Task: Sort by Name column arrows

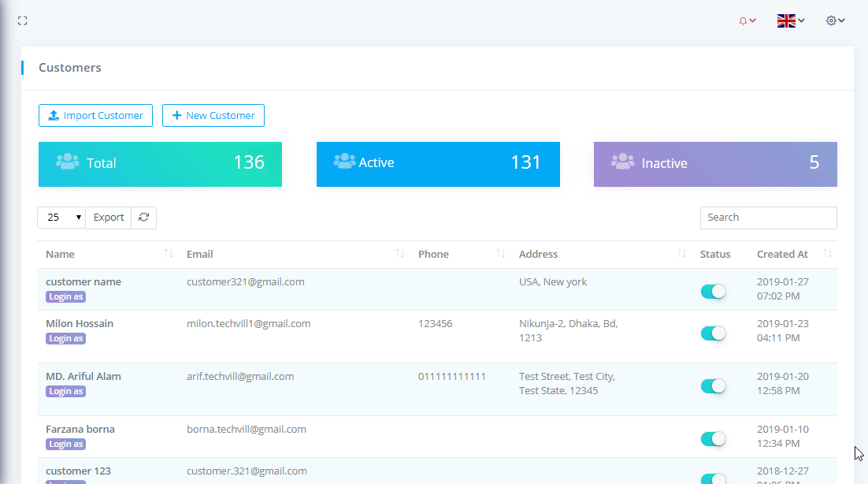Action: (168, 254)
